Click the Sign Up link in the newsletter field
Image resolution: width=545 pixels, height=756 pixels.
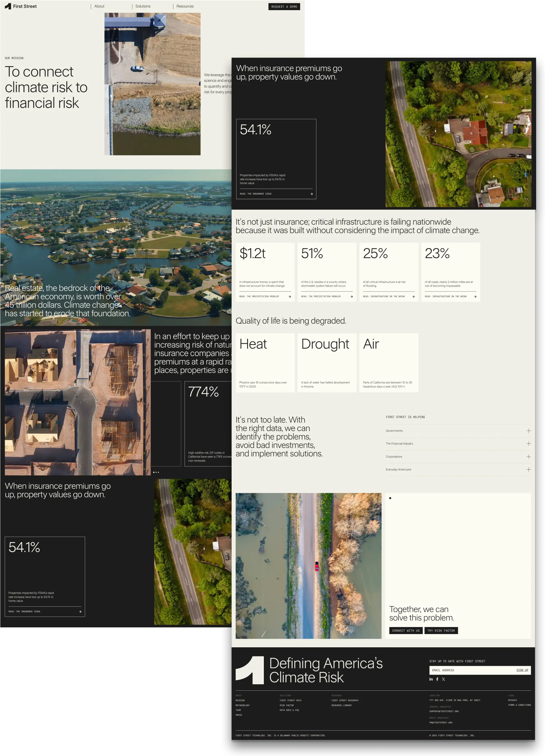[x=522, y=670]
